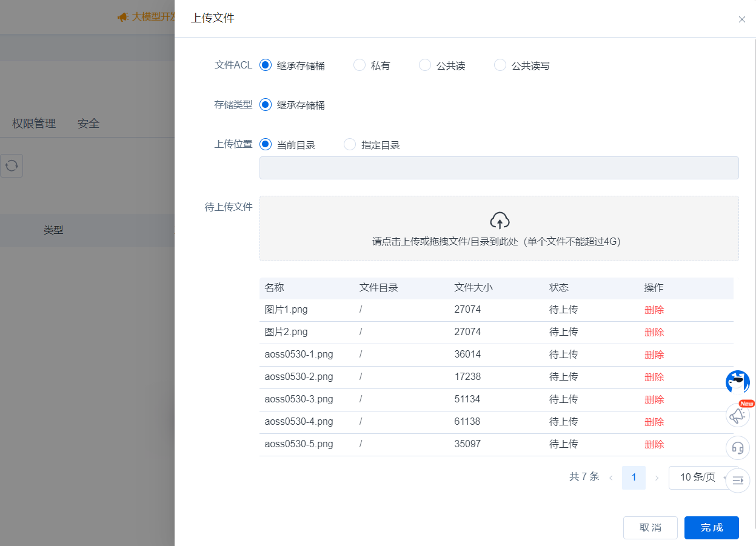Select the 私有 ACL radio button
This screenshot has height=546, width=756.
[359, 65]
